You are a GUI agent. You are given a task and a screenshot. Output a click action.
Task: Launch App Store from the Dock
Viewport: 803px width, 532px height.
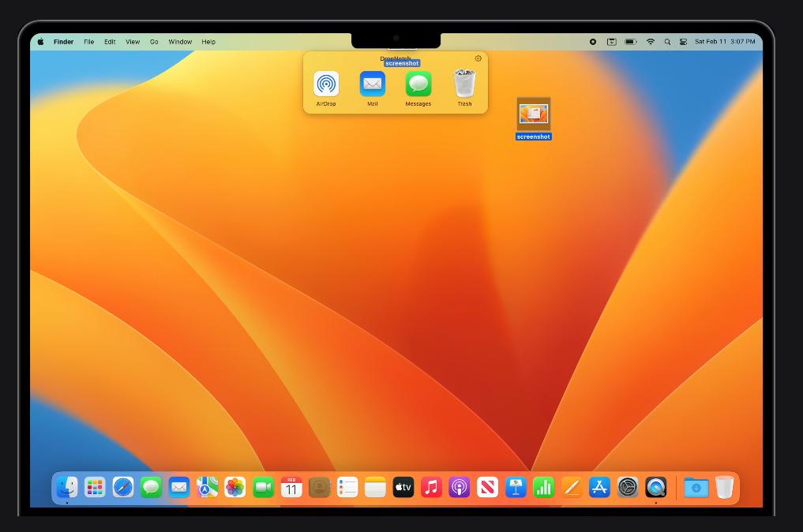click(599, 488)
